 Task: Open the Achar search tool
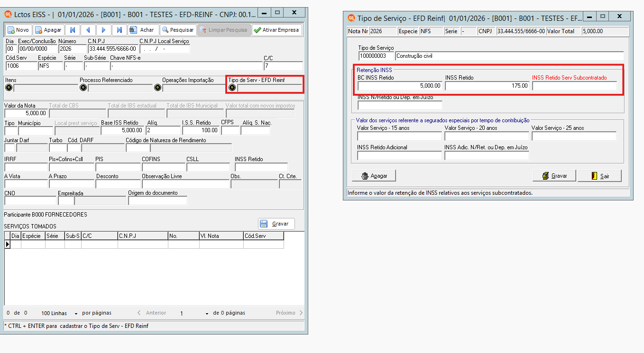143,30
